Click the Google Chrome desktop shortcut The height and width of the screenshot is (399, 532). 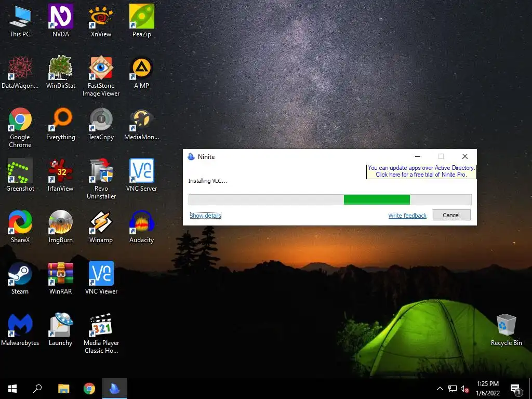(x=20, y=128)
